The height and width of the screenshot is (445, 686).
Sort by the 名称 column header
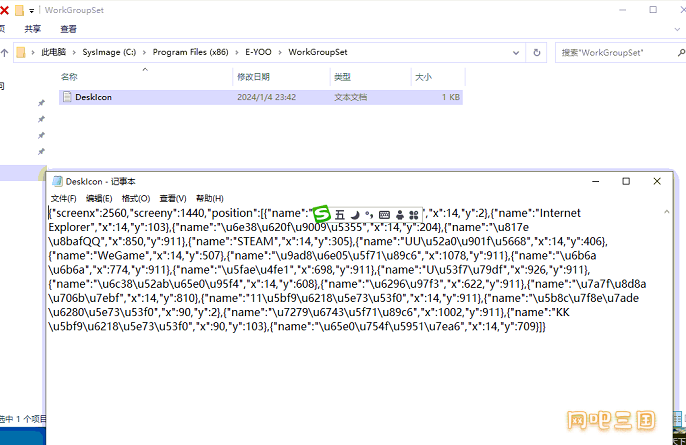pos(69,77)
